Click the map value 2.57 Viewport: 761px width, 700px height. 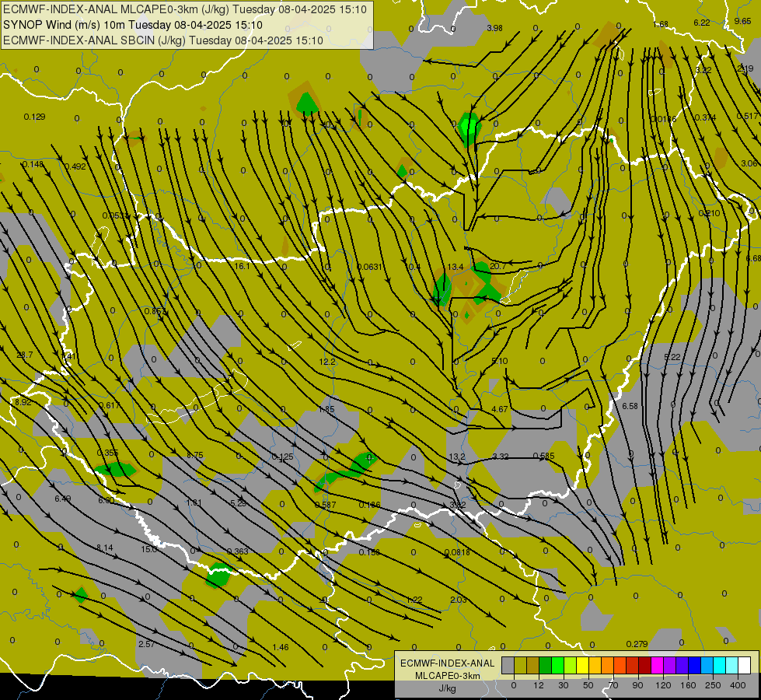pos(146,644)
